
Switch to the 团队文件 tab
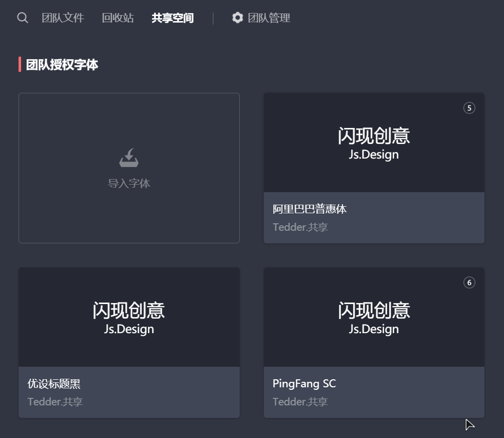pos(63,18)
